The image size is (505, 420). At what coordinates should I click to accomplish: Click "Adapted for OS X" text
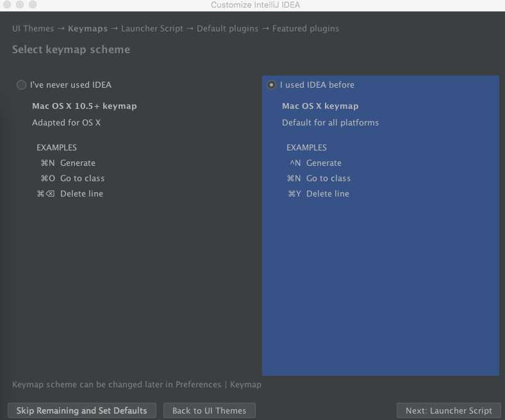point(67,123)
